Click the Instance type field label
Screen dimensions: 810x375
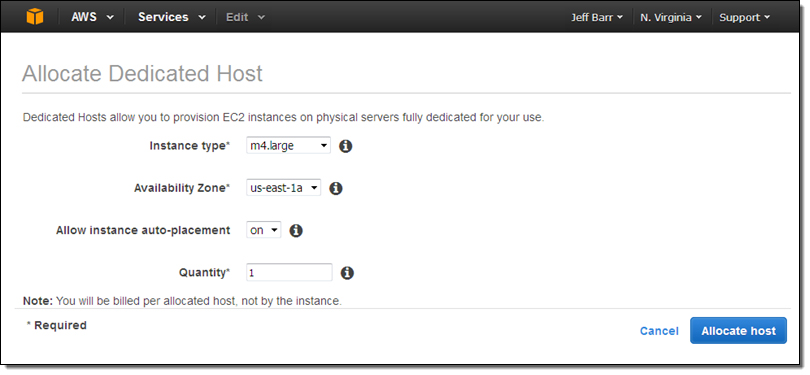pos(189,146)
